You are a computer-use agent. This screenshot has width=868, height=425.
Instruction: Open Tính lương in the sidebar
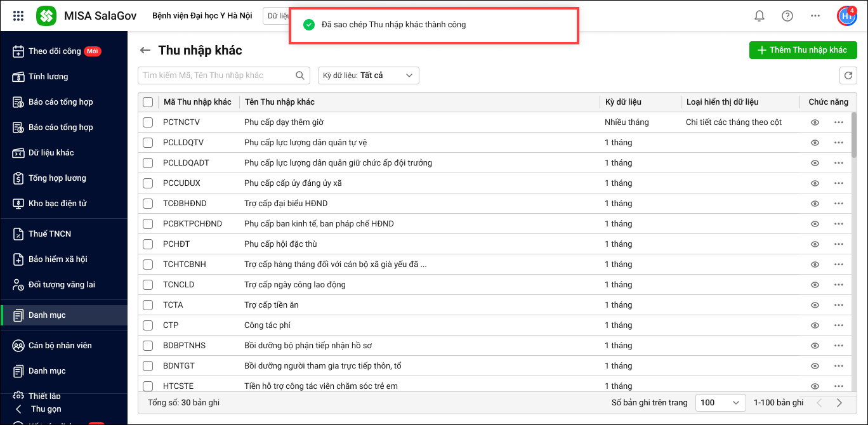pyautogui.click(x=48, y=77)
